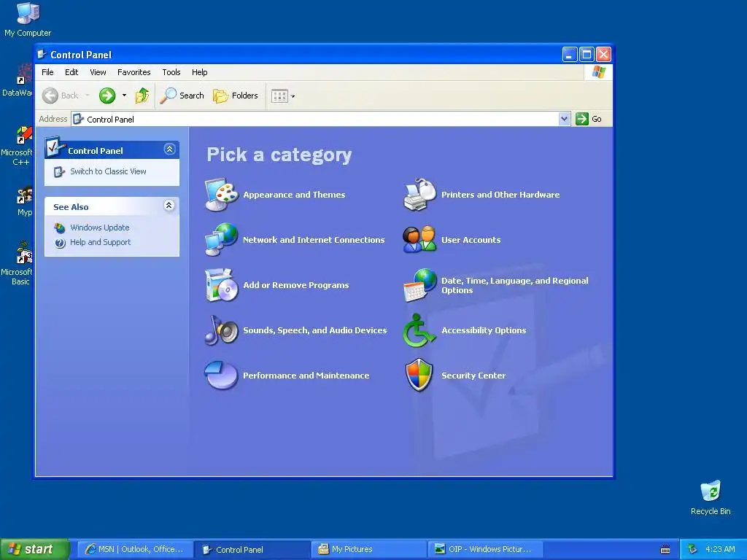This screenshot has width=747, height=560.
Task: Open the Help menu
Action: (x=200, y=72)
